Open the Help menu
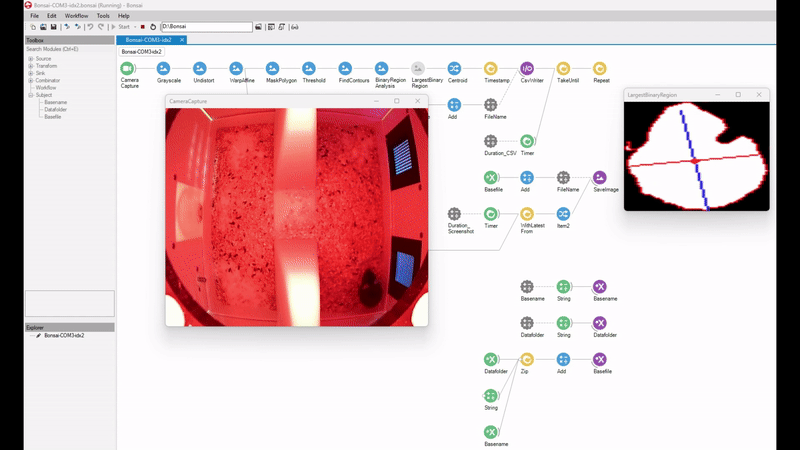The height and width of the screenshot is (450, 800). pyautogui.click(x=123, y=16)
